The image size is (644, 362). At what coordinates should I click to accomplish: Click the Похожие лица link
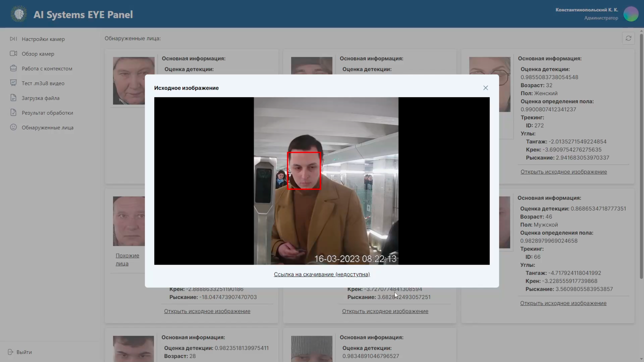(x=127, y=260)
